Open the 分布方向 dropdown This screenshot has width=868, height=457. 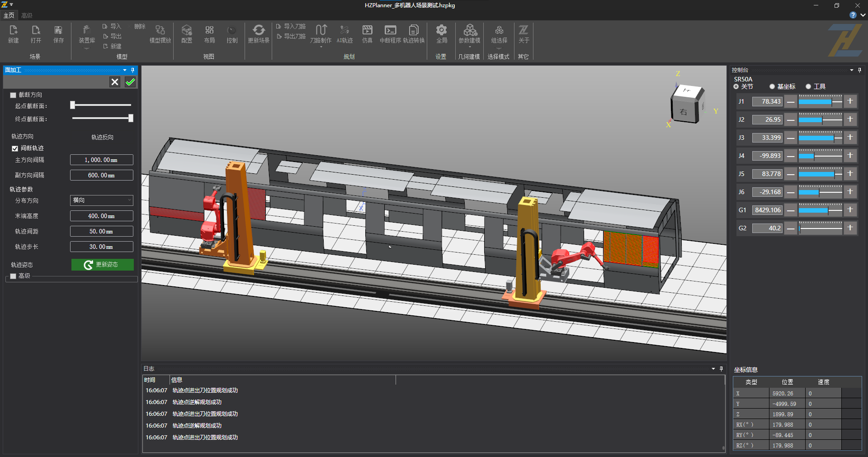[101, 200]
